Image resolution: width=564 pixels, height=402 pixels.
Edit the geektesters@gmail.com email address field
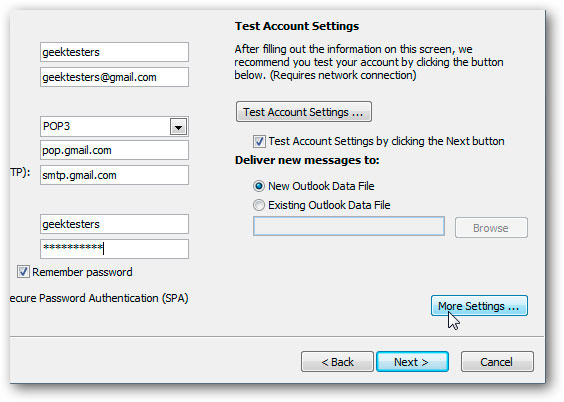[114, 77]
